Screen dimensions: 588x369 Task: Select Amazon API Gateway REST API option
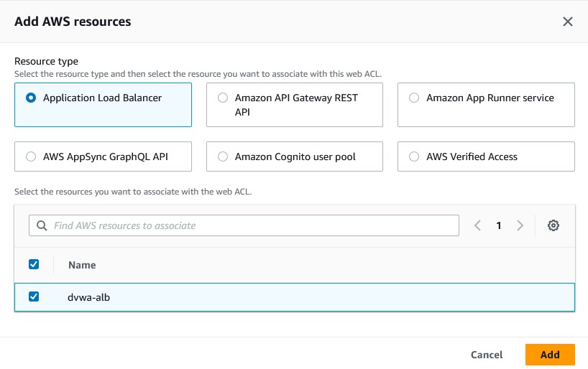coord(295,105)
